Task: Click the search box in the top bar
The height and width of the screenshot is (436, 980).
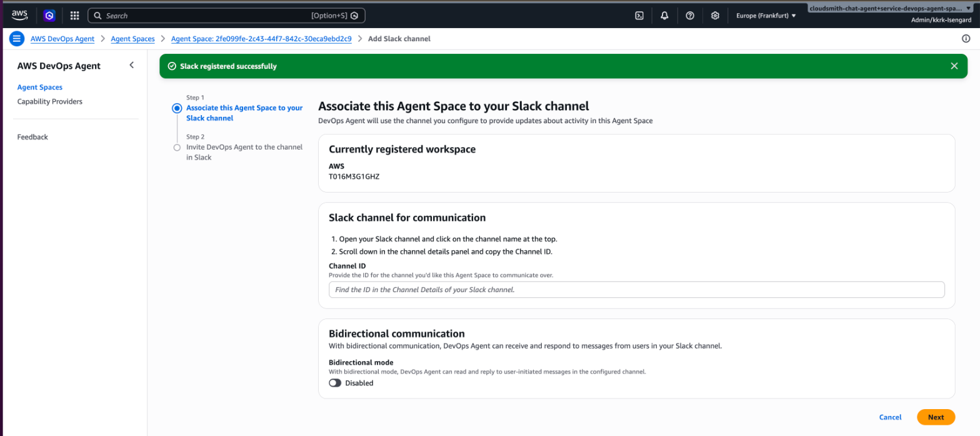Action: pyautogui.click(x=226, y=16)
